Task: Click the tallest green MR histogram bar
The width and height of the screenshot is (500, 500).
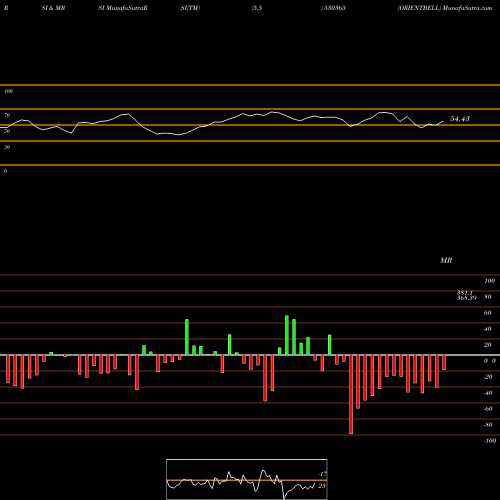Action: click(287, 335)
